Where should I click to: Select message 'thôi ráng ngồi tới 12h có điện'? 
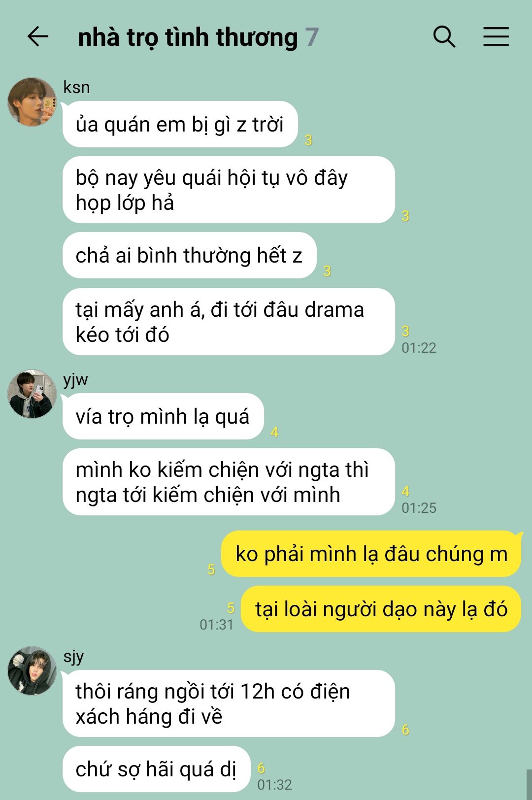coord(229,703)
